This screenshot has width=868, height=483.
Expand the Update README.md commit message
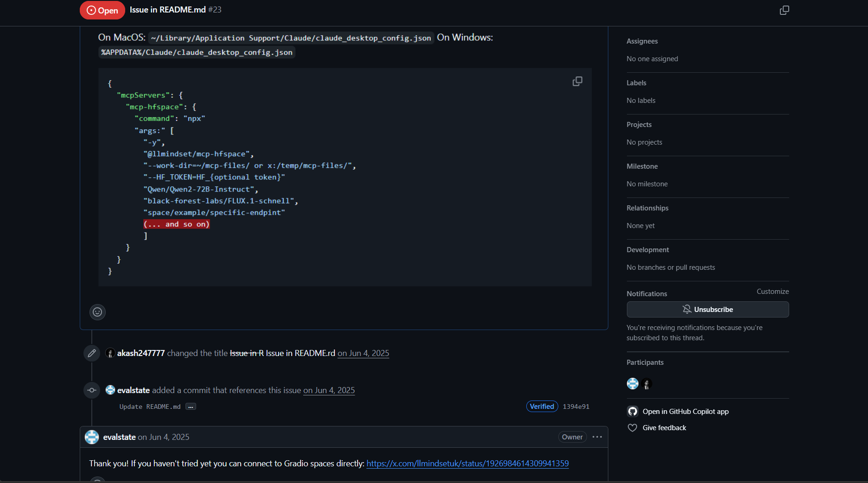[x=191, y=407]
